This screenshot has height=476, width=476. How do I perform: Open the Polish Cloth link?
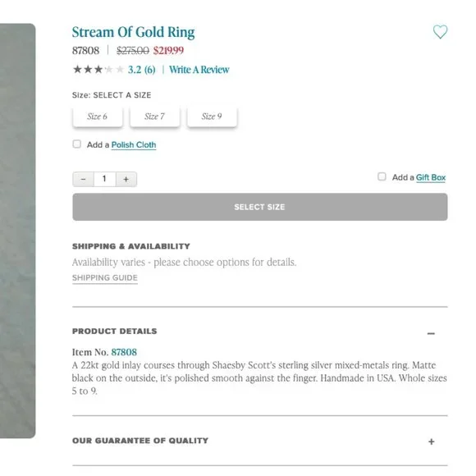click(134, 144)
